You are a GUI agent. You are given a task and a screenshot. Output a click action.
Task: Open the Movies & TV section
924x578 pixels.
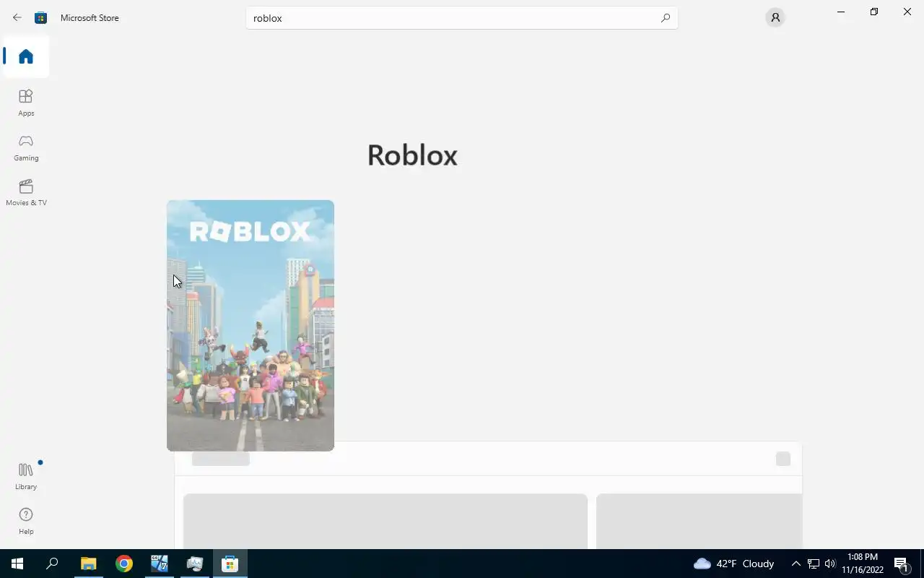pyautogui.click(x=26, y=192)
